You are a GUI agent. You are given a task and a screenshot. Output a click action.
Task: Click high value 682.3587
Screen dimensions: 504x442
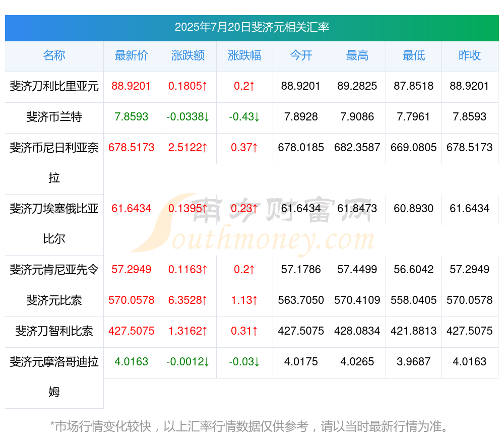(x=357, y=147)
